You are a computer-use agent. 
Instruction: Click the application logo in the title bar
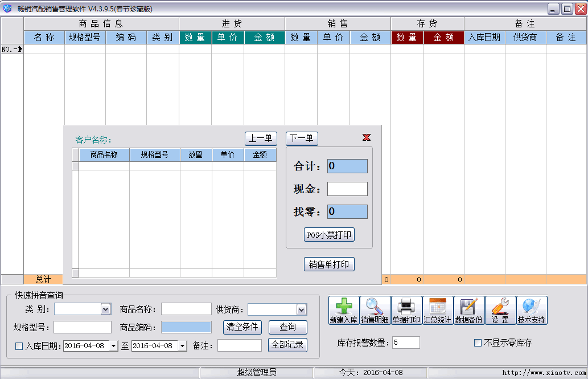coord(7,7)
